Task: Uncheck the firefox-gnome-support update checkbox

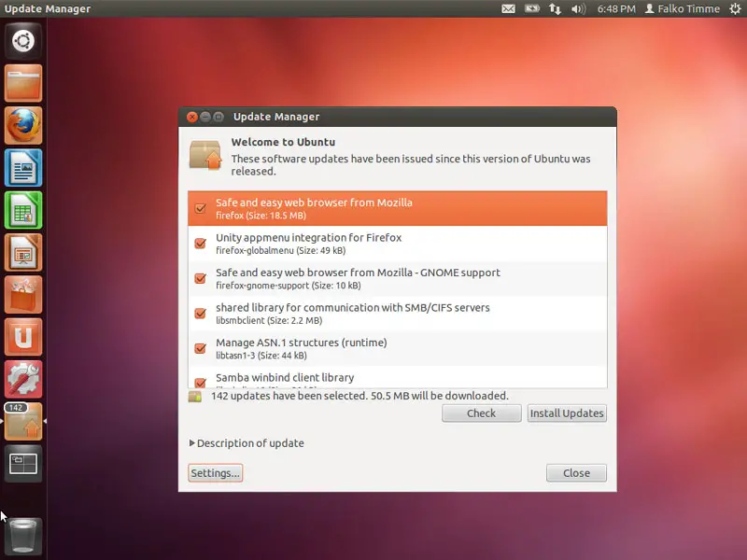Action: [x=201, y=278]
